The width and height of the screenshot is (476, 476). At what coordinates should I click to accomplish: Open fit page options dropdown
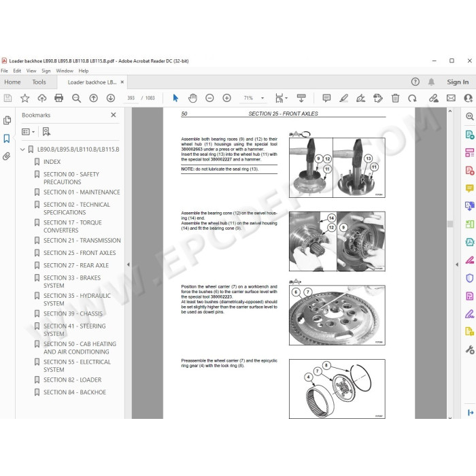click(282, 98)
